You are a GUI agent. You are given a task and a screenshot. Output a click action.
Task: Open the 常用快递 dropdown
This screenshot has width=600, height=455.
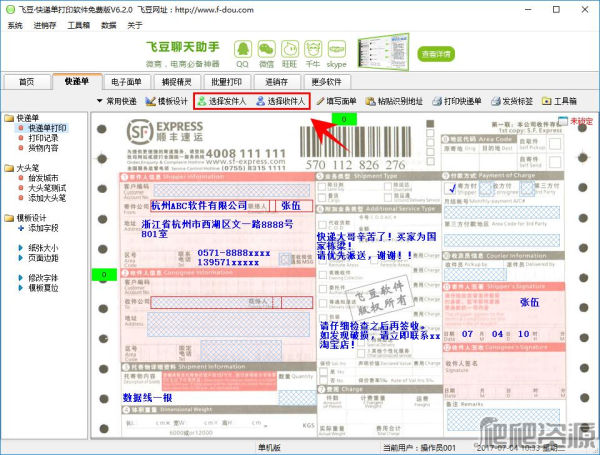(x=117, y=101)
